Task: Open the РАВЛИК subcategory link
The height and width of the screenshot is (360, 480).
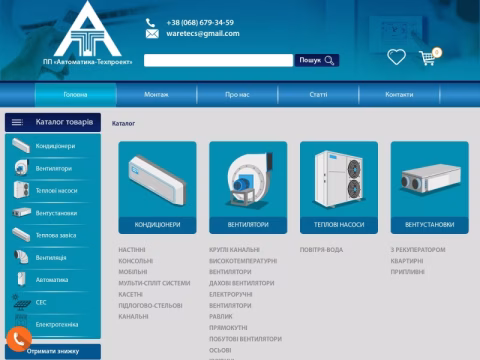Action: tap(221, 317)
